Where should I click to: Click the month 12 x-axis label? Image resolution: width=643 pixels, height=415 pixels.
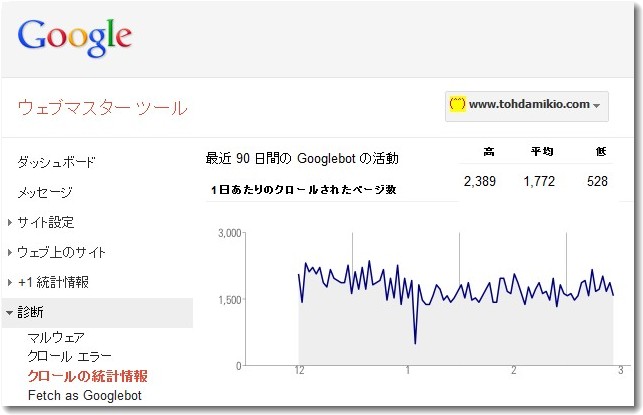pyautogui.click(x=299, y=371)
